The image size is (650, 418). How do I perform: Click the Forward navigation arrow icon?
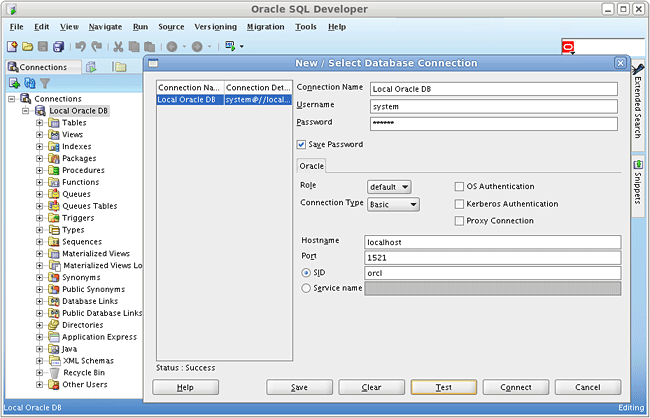[x=197, y=47]
